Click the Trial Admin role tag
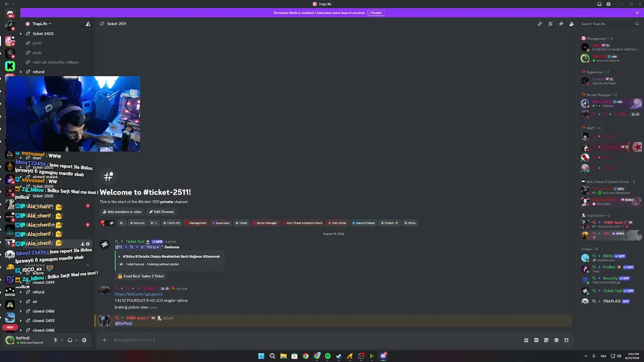This screenshot has height=362, width=644. (338, 223)
